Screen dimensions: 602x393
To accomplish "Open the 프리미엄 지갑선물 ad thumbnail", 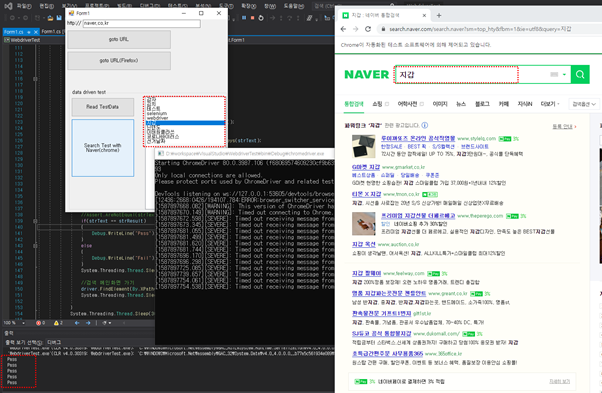I will tap(364, 223).
